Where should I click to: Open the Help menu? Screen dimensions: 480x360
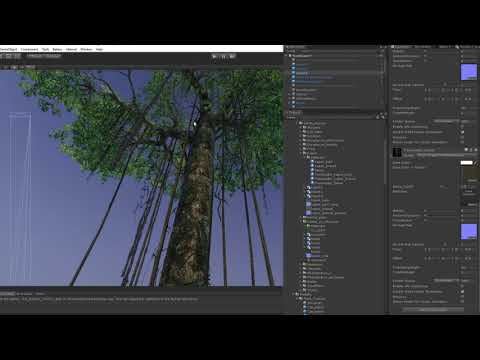pos(99,49)
